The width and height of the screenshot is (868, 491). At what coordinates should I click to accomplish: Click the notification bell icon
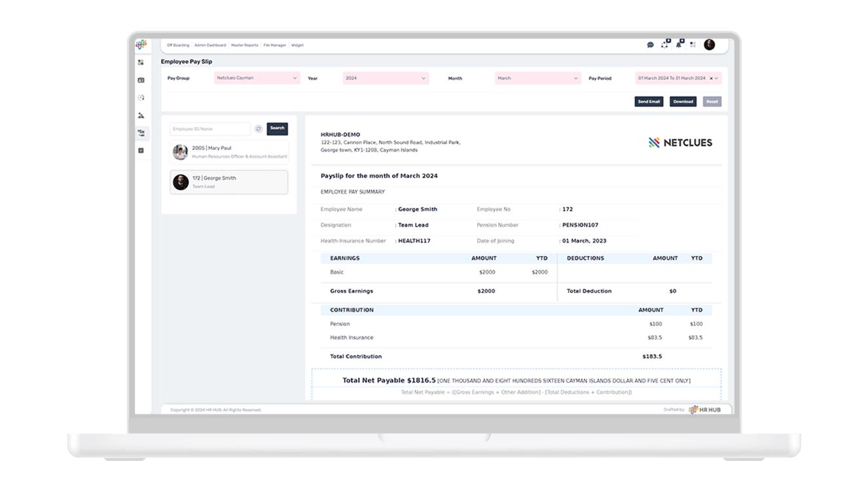(x=679, y=45)
